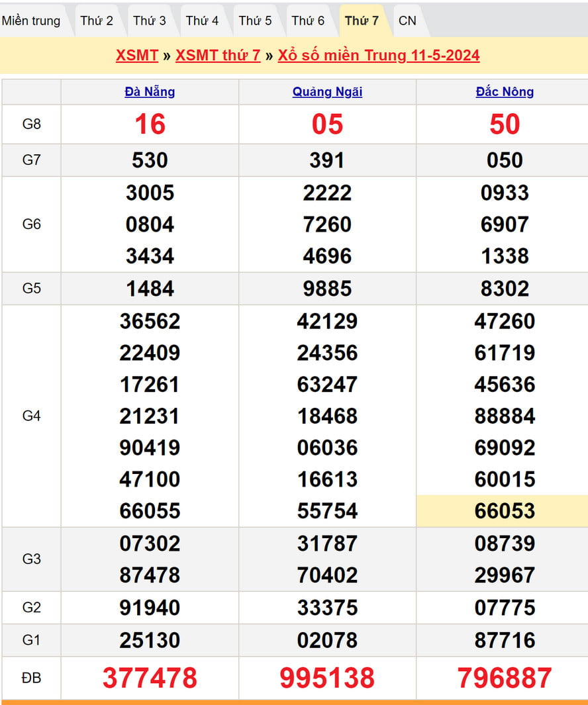Switch to the CN tab

[407, 21]
